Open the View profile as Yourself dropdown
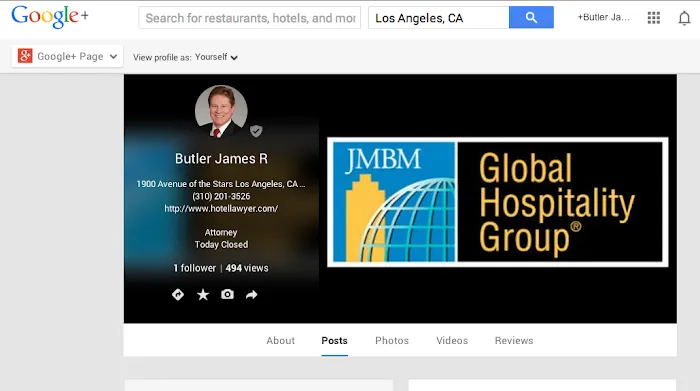Screen dimensions: 700x391 (x=185, y=57)
